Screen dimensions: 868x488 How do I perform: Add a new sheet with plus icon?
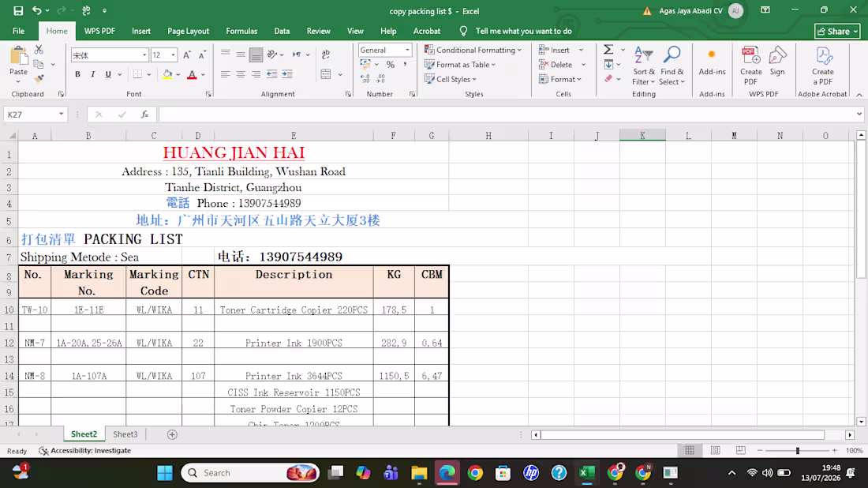click(x=172, y=435)
